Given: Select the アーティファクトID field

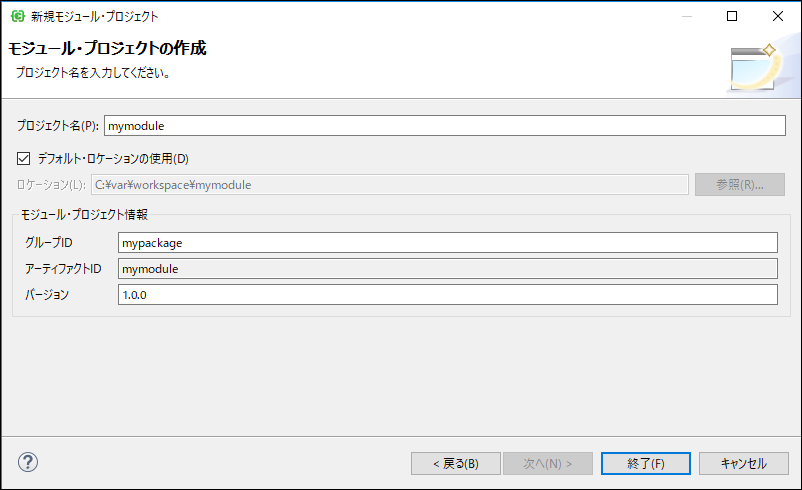Looking at the screenshot, I should (446, 268).
